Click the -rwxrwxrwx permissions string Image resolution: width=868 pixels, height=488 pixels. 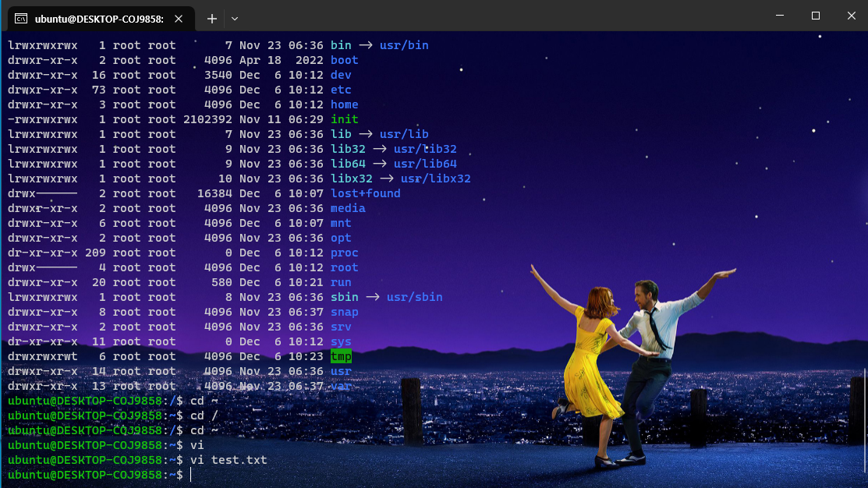pyautogui.click(x=43, y=119)
